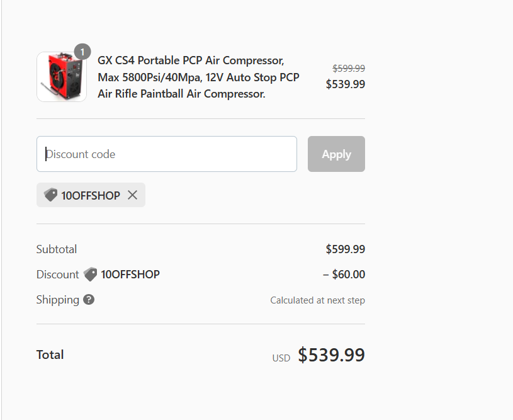Click the USD currency label
This screenshot has width=513, height=420.
[x=281, y=358]
